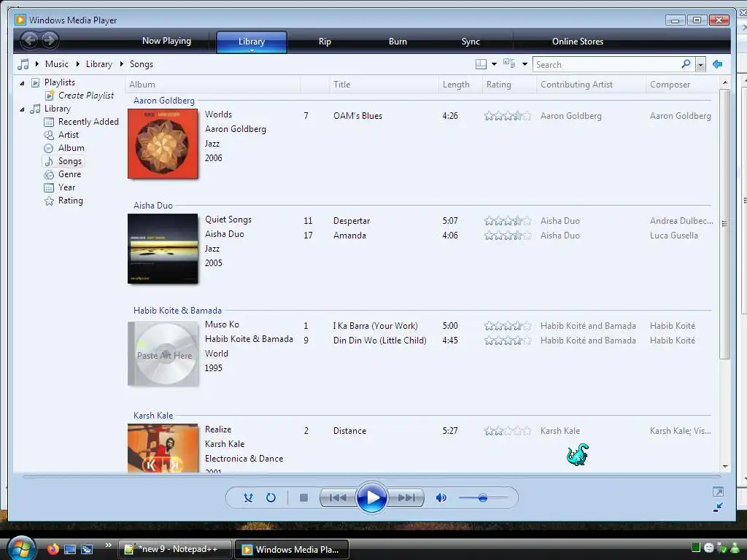Sort by the Length column header

click(460, 85)
